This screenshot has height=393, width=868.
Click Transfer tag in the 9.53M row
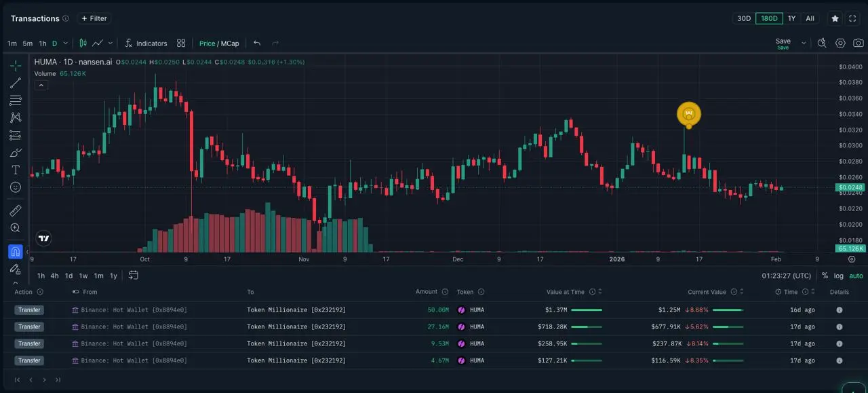coord(29,343)
